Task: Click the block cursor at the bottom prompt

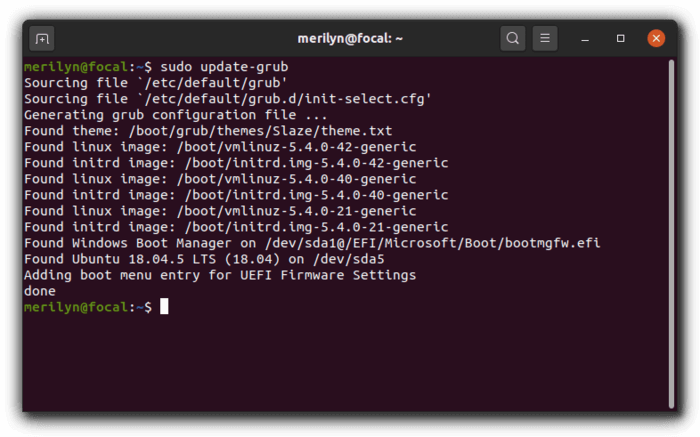Action: [x=164, y=307]
